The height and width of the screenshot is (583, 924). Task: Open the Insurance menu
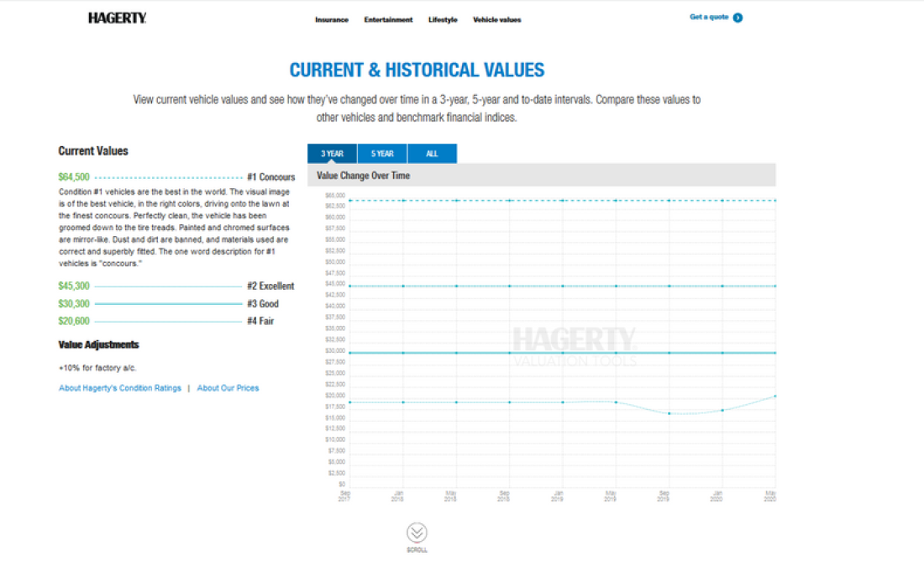332,20
